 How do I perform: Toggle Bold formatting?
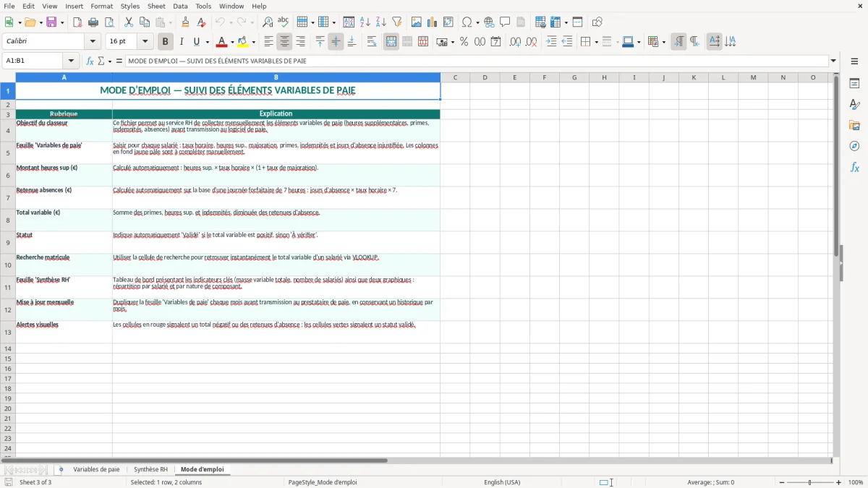166,42
